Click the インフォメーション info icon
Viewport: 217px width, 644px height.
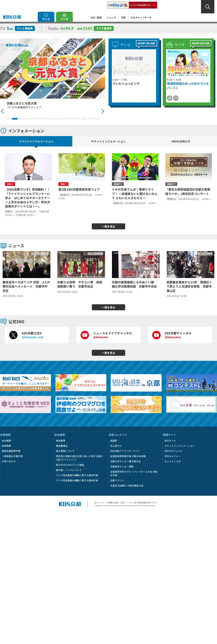[x=4, y=131]
